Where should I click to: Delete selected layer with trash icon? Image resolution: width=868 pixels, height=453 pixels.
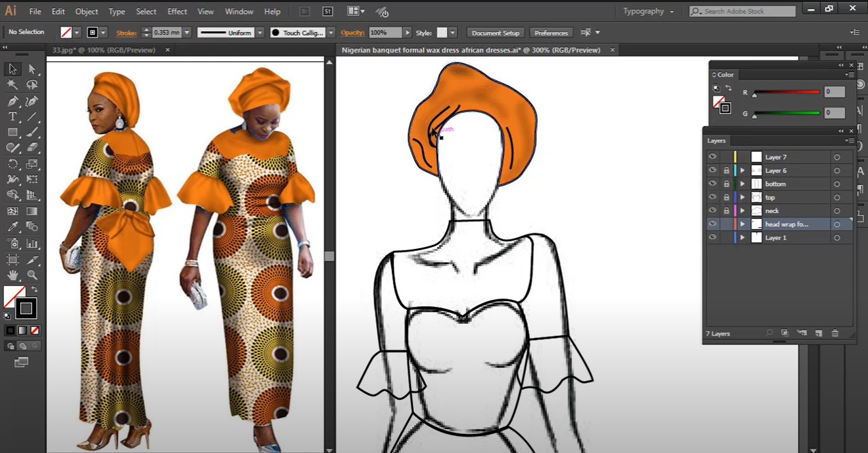(x=835, y=333)
